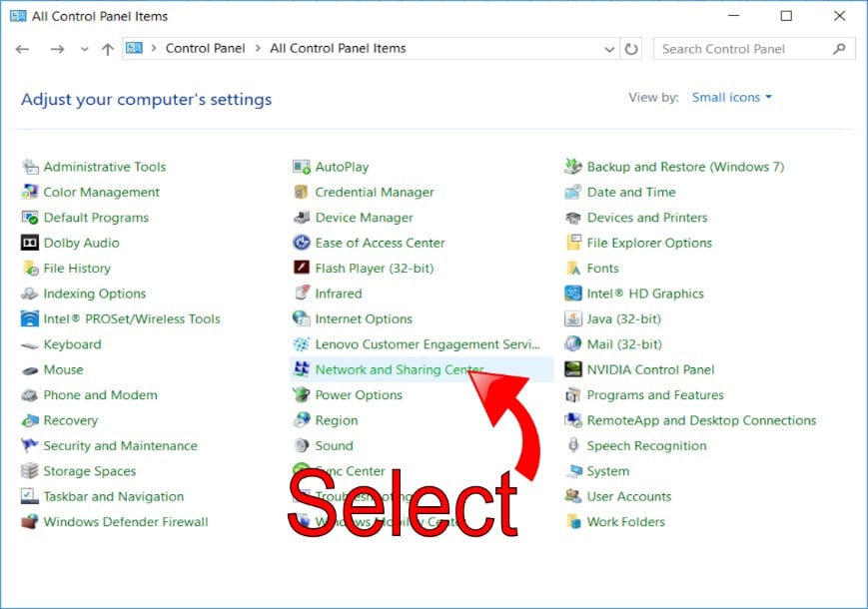This screenshot has height=609, width=868.
Task: Click the All Control Panel Items breadcrumb
Action: pos(338,48)
